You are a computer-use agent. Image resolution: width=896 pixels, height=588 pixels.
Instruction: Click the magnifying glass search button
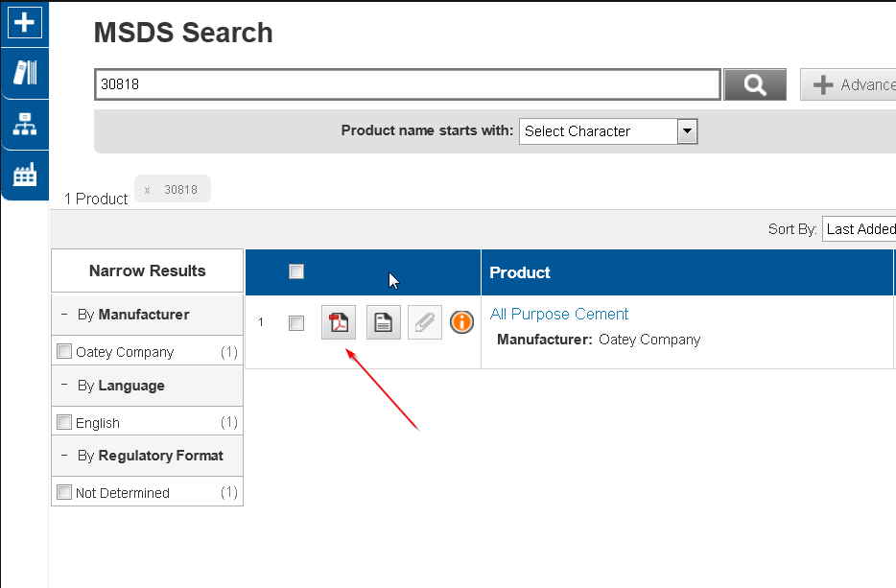[x=755, y=84]
